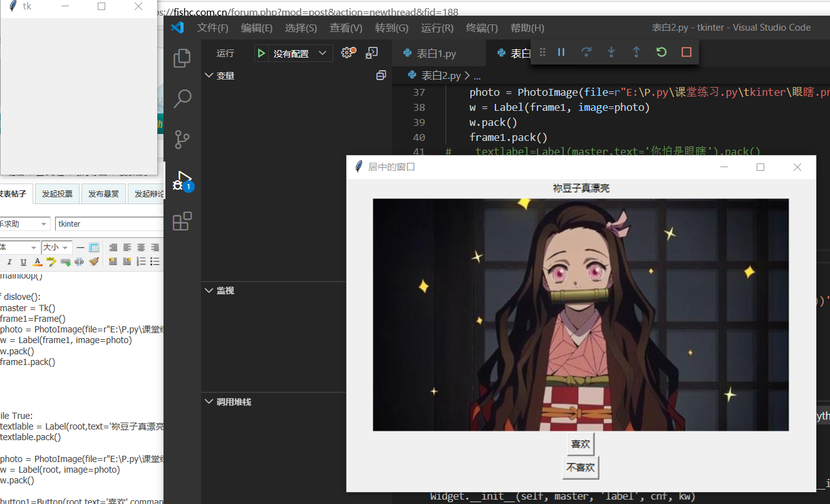
Task: Click 表白2.py in the breadcrumb
Action: point(441,76)
